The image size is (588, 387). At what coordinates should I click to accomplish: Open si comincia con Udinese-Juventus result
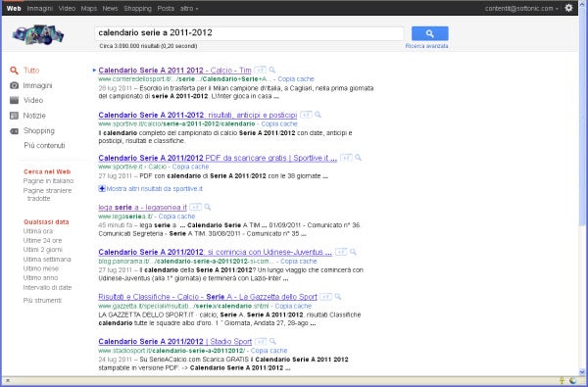pyautogui.click(x=215, y=252)
